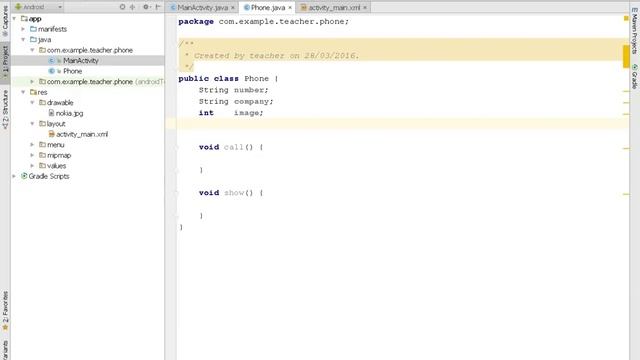
Task: Expand the com.example.teacher.phone androidTest package
Action: pyautogui.click(x=32, y=82)
